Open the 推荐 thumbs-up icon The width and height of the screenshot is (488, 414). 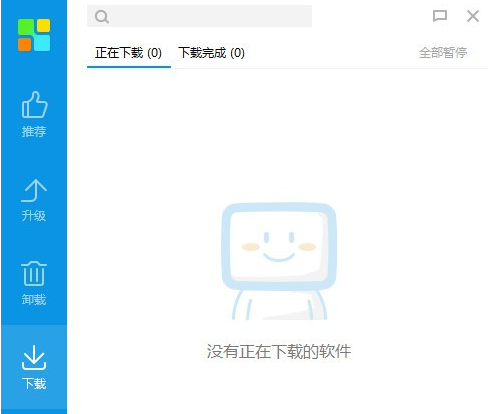point(34,105)
